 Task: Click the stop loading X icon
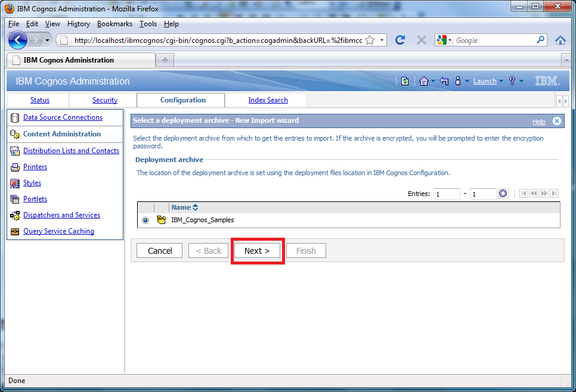point(422,40)
